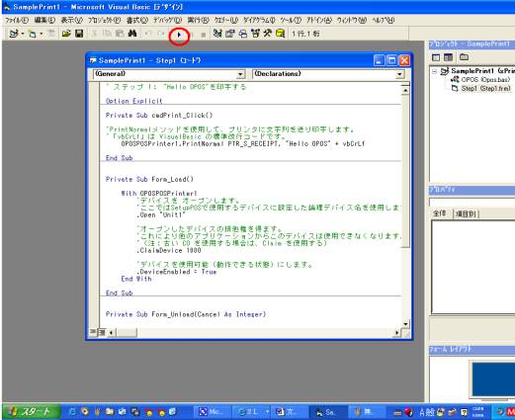Click the Properties object selector box
The image size is (515, 420).
472,202
